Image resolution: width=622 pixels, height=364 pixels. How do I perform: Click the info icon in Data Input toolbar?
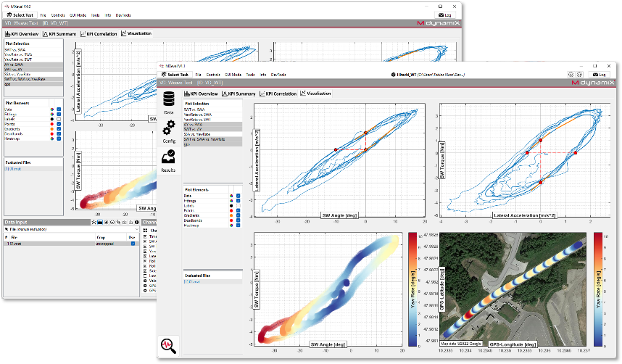(x=137, y=223)
